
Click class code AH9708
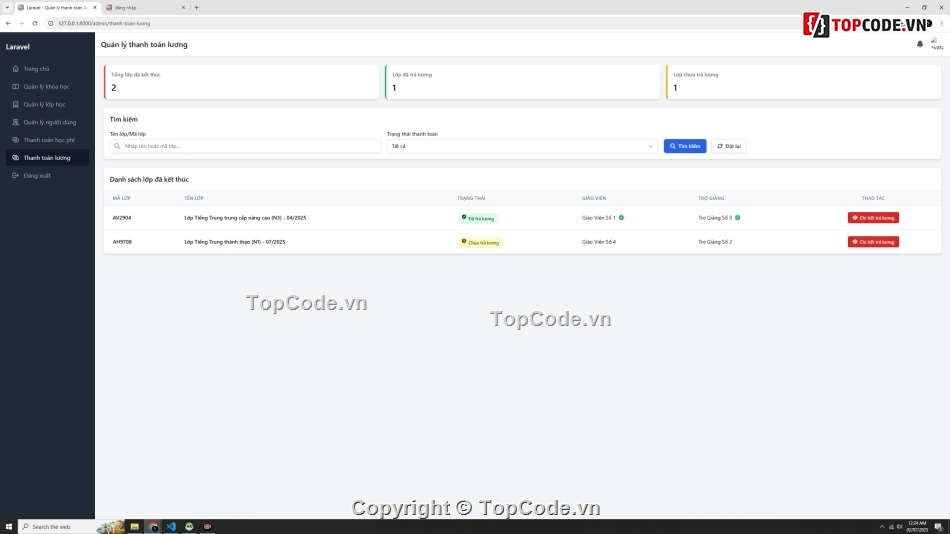(x=122, y=242)
